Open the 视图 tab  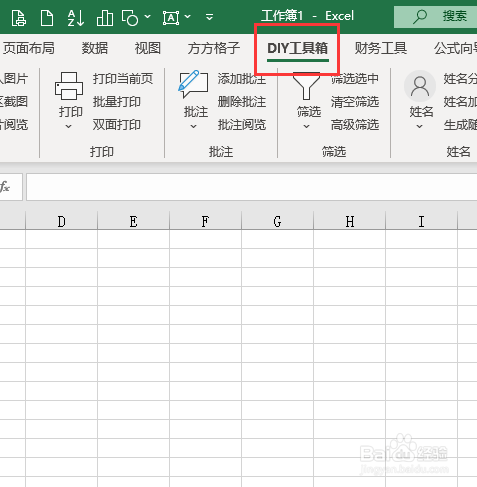point(148,48)
